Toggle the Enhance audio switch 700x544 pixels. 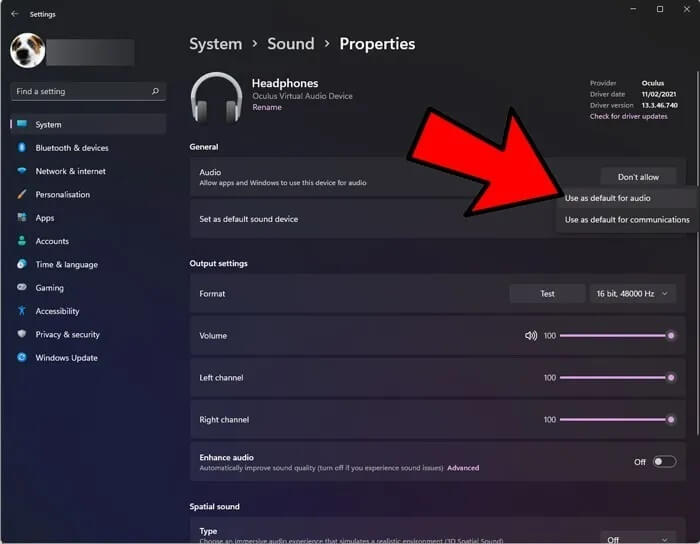tap(664, 462)
